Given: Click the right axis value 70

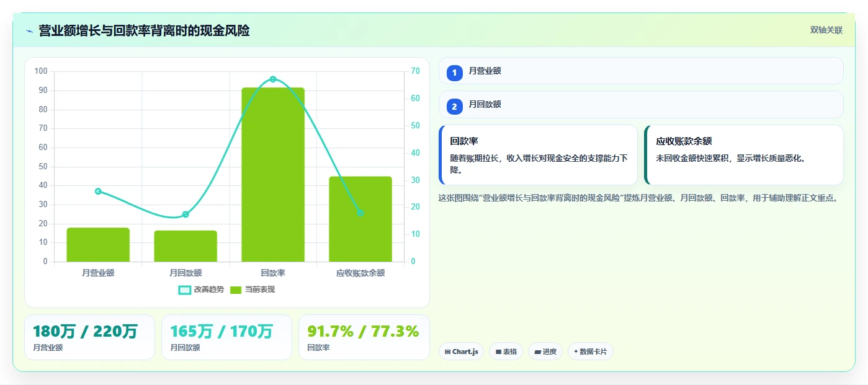Looking at the screenshot, I should click(x=415, y=71).
